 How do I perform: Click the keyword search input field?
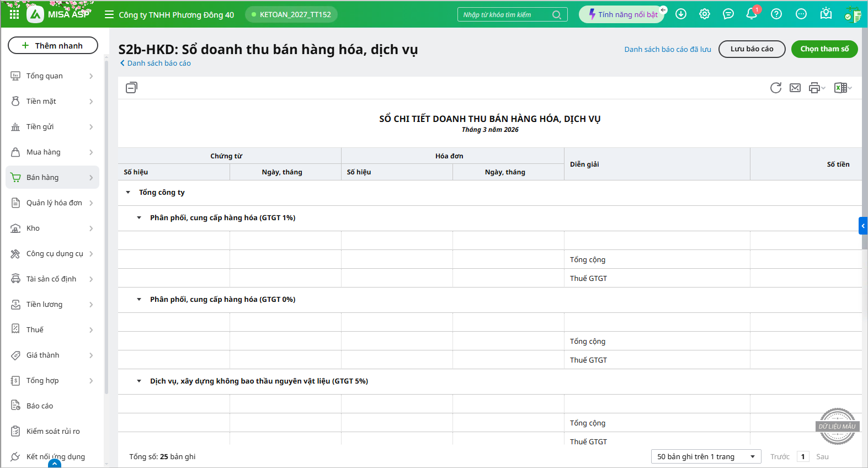point(505,14)
